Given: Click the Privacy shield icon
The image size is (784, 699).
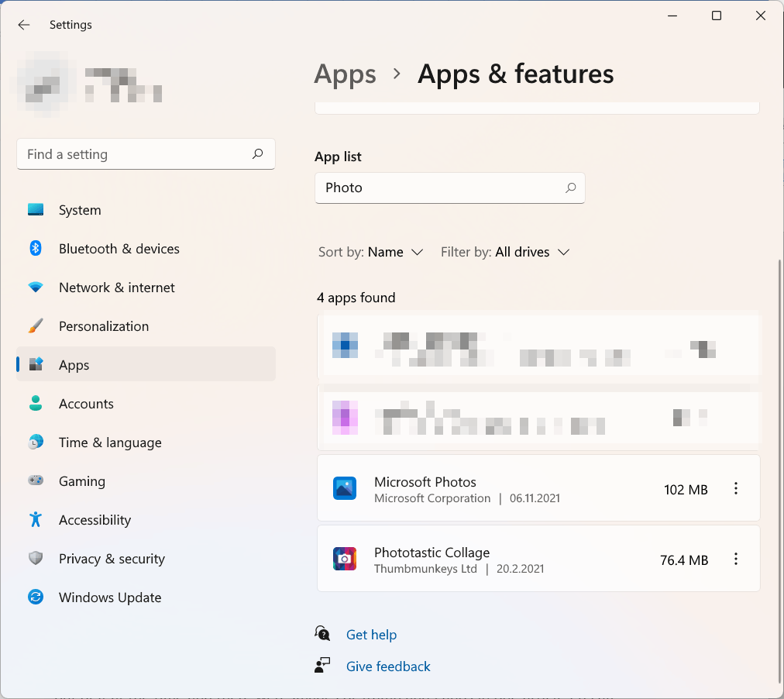Looking at the screenshot, I should [36, 558].
